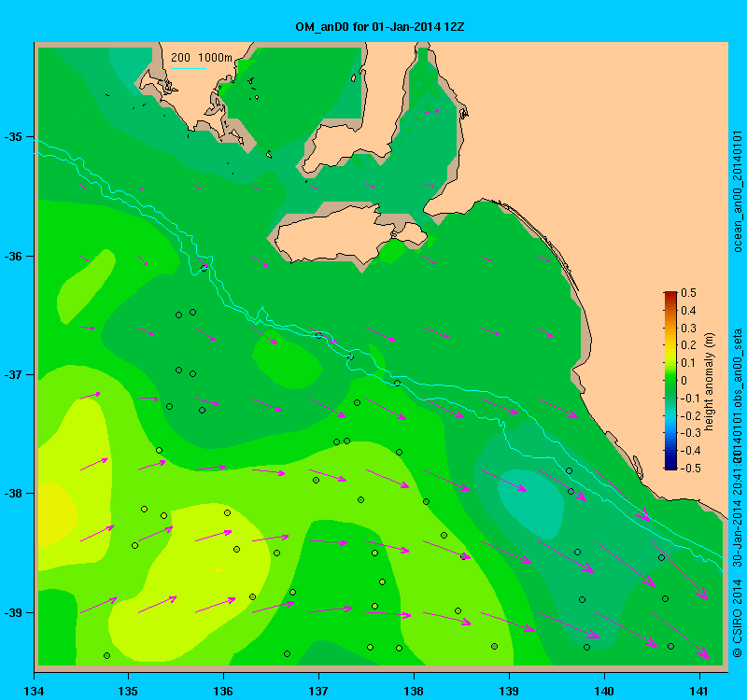Click the "135" longitude axis label
The width and height of the screenshot is (747, 700).
128,691
